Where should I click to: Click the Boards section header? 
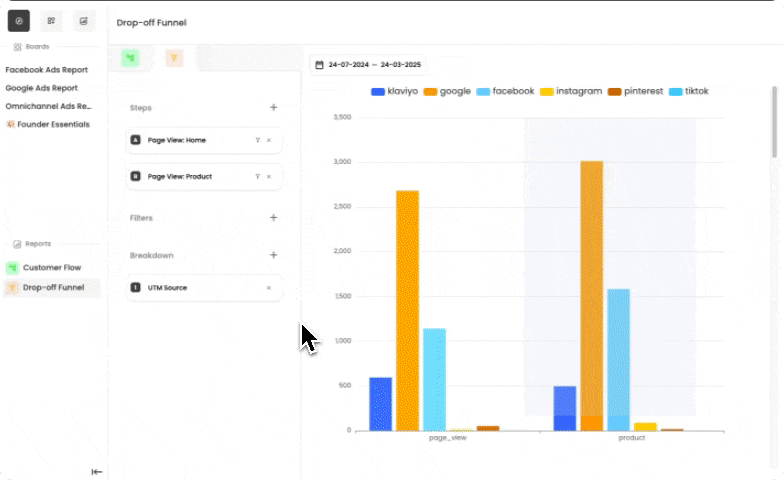tap(32, 47)
